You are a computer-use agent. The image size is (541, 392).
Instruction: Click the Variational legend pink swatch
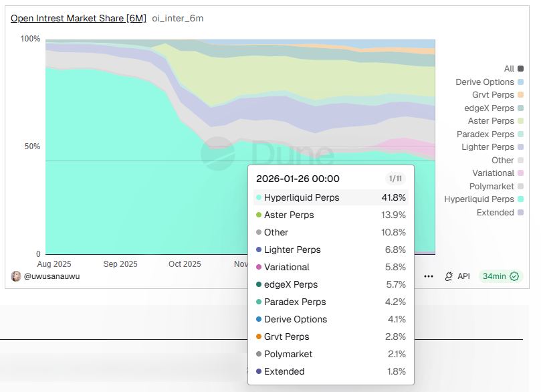pyautogui.click(x=521, y=173)
